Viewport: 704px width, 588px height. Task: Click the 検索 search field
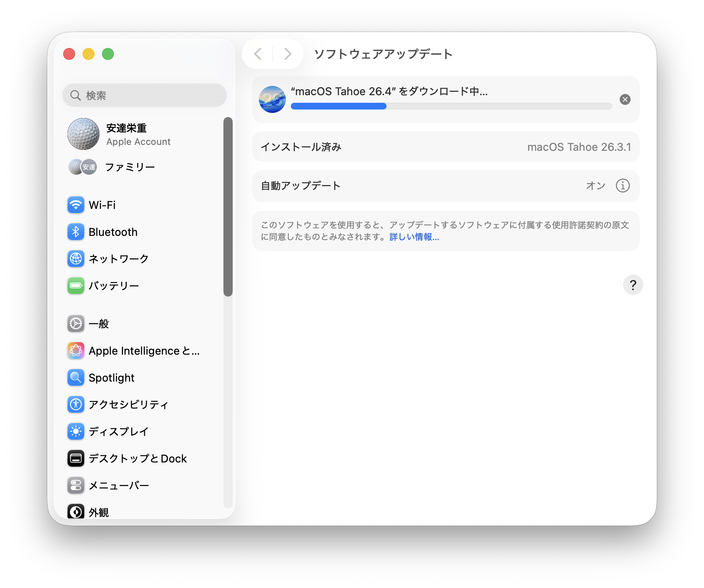tap(145, 96)
